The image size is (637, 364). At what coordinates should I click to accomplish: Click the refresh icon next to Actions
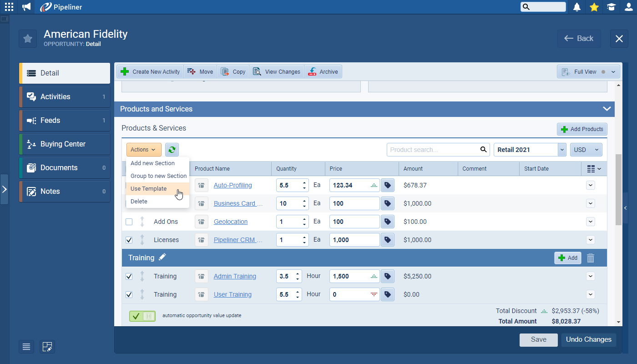click(172, 150)
